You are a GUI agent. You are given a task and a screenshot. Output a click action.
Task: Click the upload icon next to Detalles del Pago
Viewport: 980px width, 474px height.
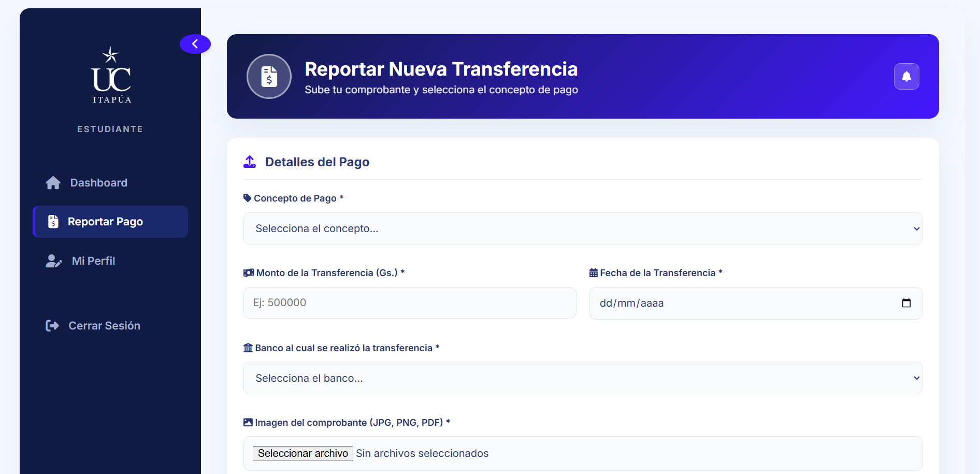pyautogui.click(x=250, y=162)
